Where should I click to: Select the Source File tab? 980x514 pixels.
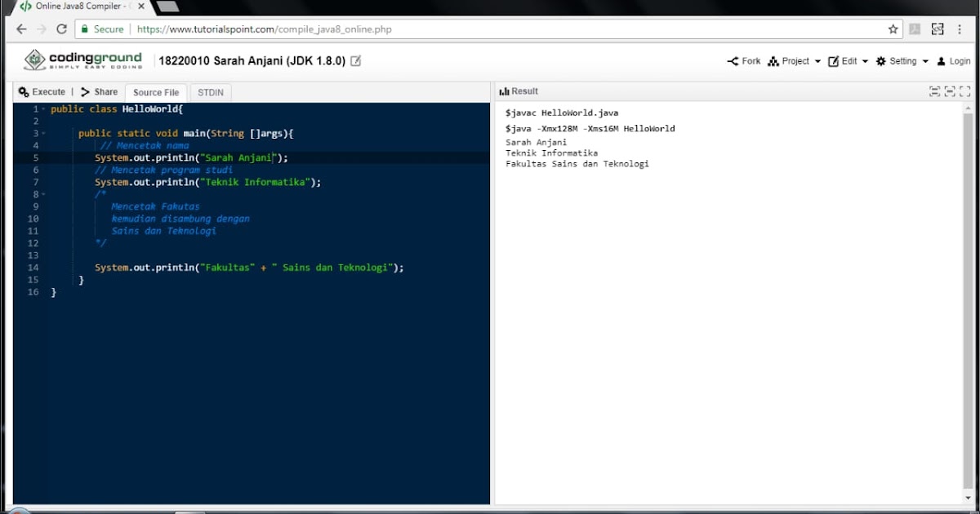point(156,91)
